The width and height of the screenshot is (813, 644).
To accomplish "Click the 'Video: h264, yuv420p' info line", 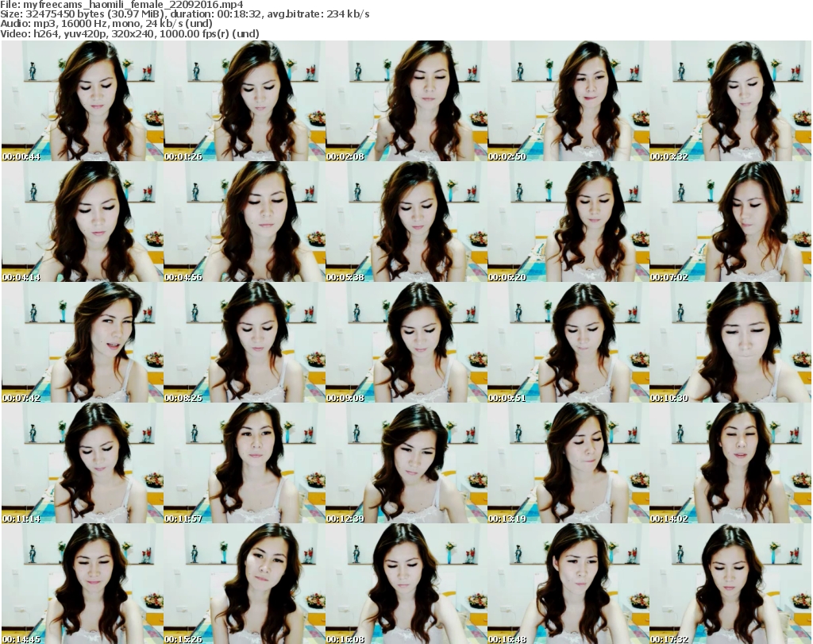I will coord(129,33).
